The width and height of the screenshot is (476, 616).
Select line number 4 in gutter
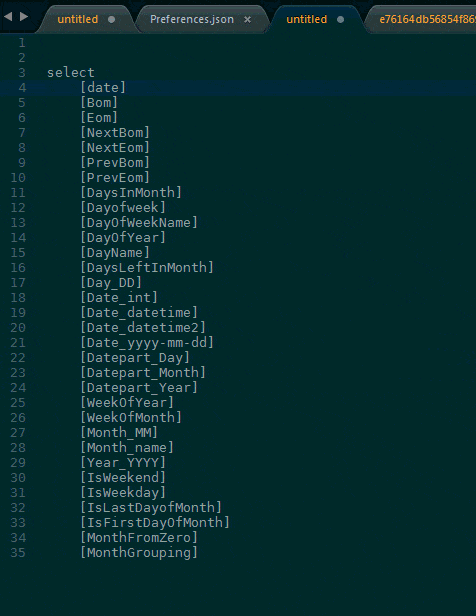click(22, 88)
